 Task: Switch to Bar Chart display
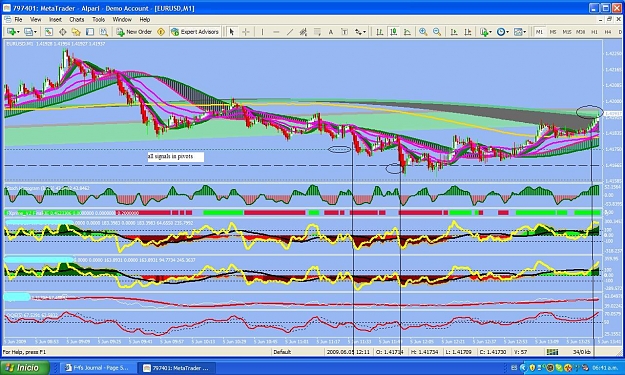380,32
